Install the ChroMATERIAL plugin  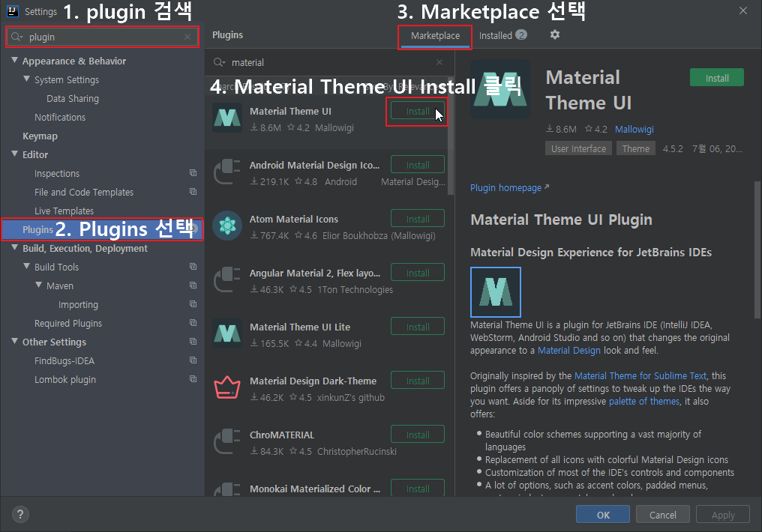coord(418,435)
